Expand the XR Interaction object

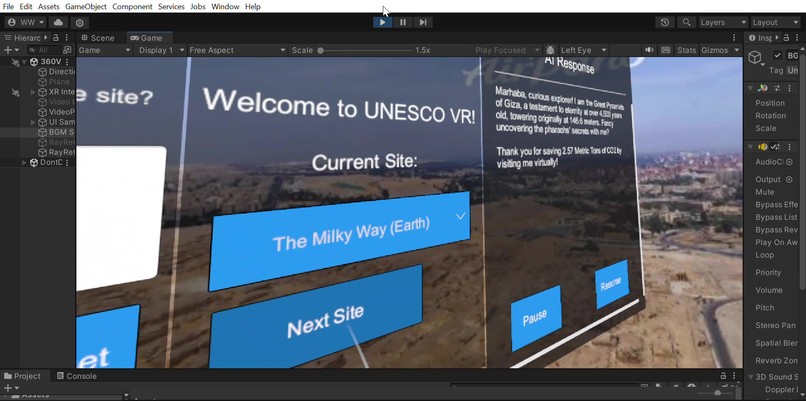(x=33, y=92)
